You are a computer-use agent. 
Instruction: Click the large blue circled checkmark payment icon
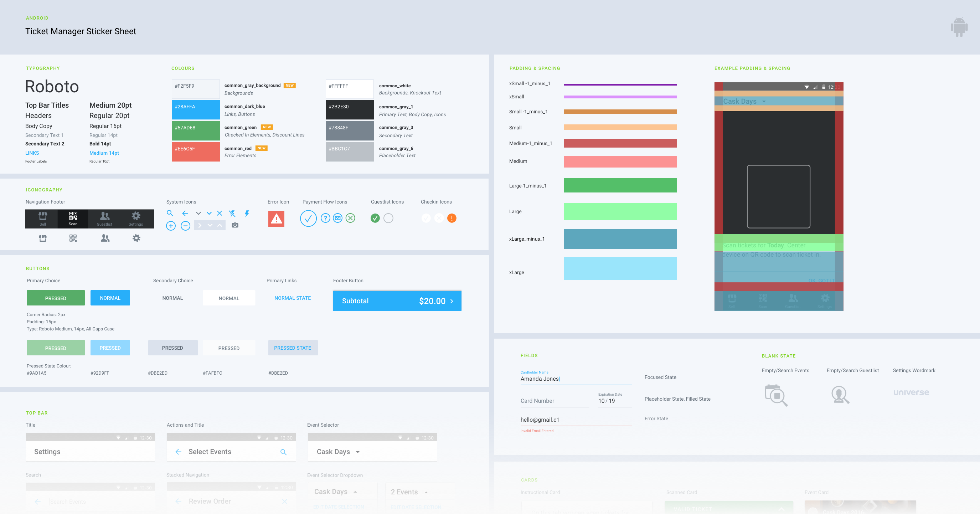(x=308, y=219)
